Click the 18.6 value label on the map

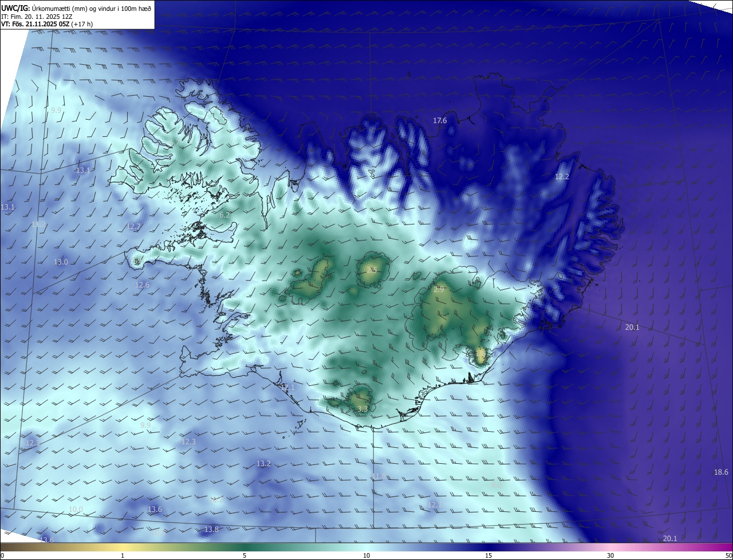click(x=721, y=472)
